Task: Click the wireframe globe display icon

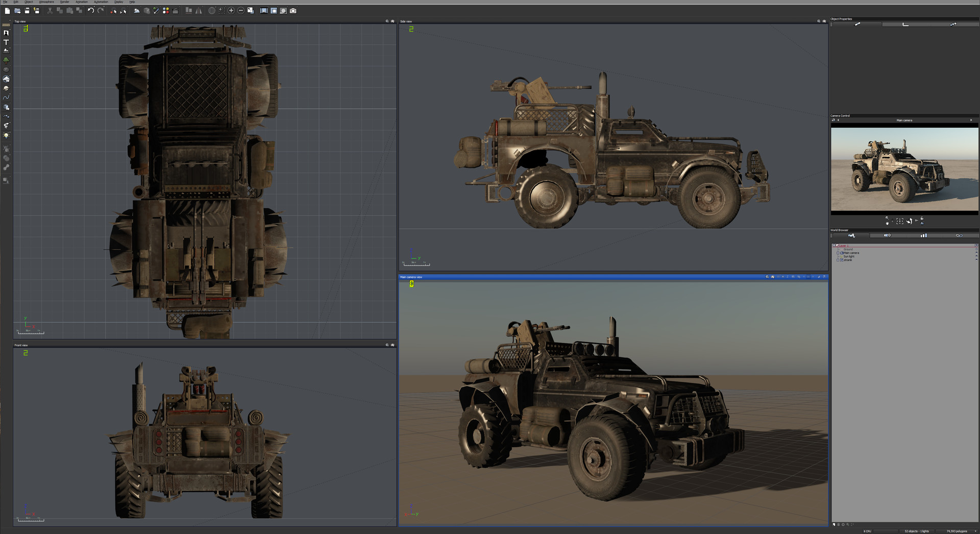Action: pyautogui.click(x=212, y=11)
